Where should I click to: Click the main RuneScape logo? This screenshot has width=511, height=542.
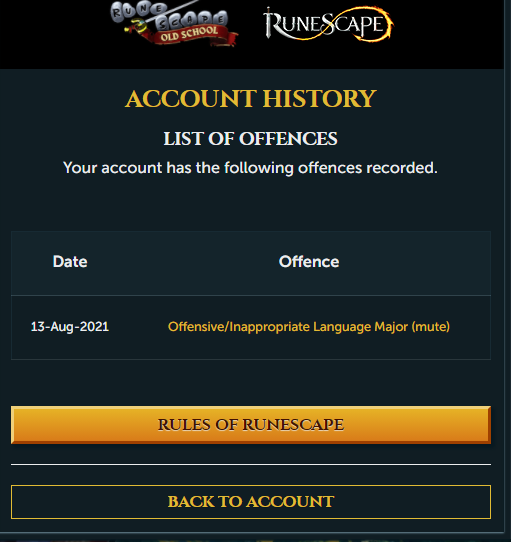click(x=328, y=24)
